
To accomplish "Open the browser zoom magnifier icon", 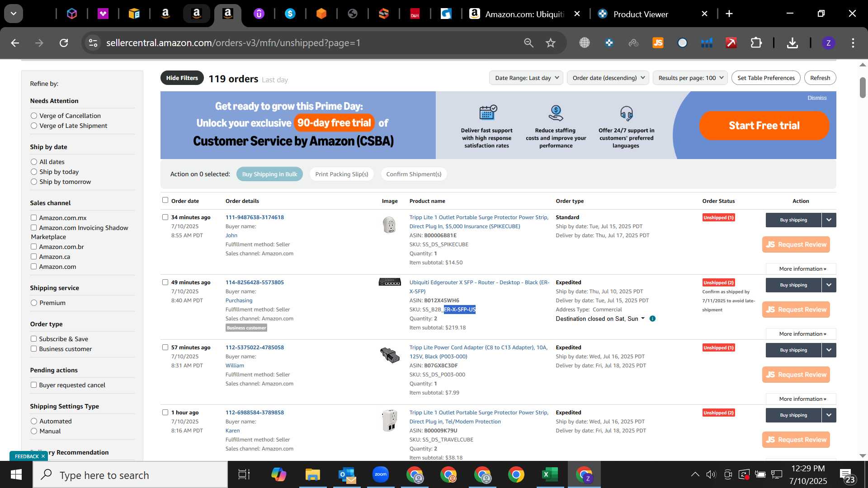I will 528,43.
